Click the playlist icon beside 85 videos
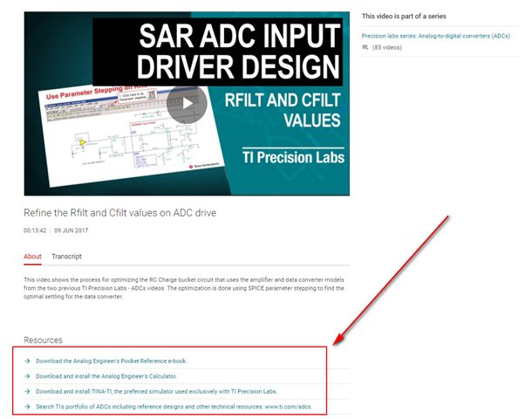This screenshot has width=532, height=419. 365,47
